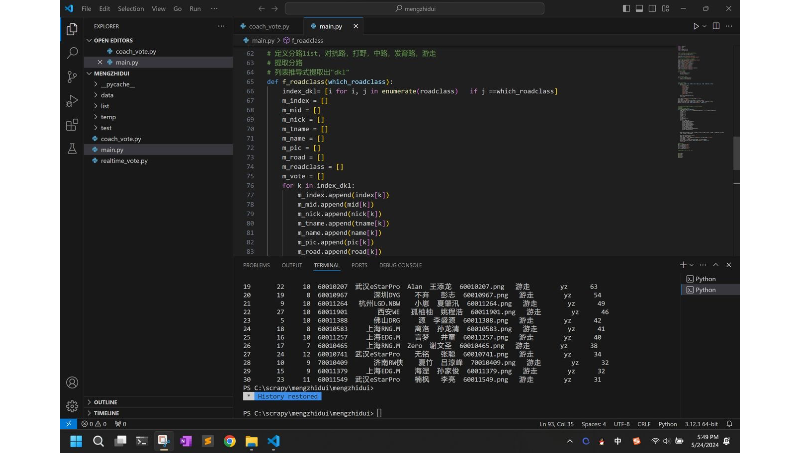Switch to the coach_vote.py editor tab
The width and height of the screenshot is (800, 453).
coord(269,26)
